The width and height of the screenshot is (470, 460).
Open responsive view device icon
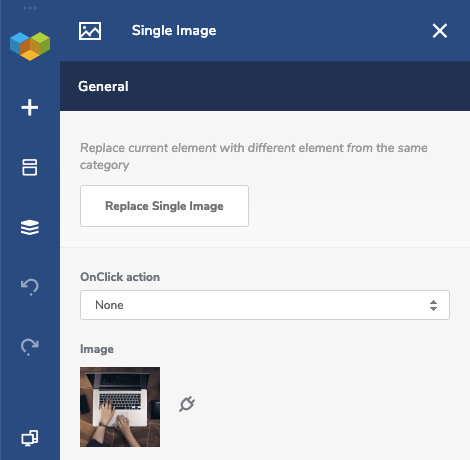(30, 438)
